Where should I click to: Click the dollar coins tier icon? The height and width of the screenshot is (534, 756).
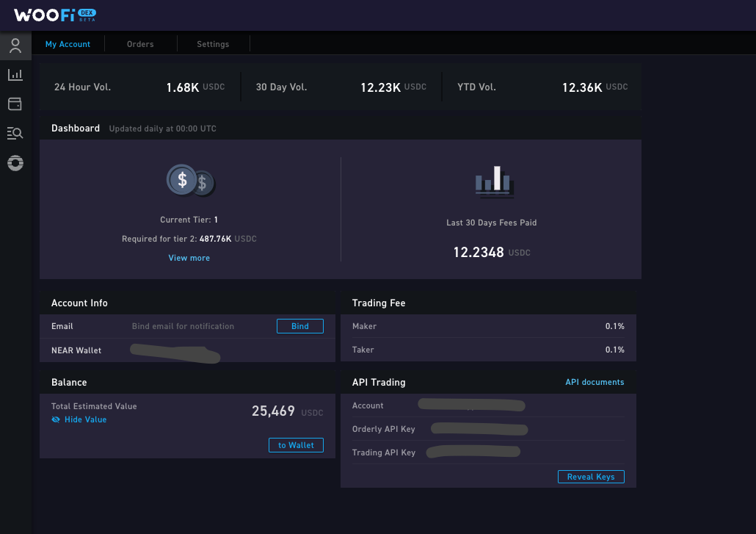(190, 181)
